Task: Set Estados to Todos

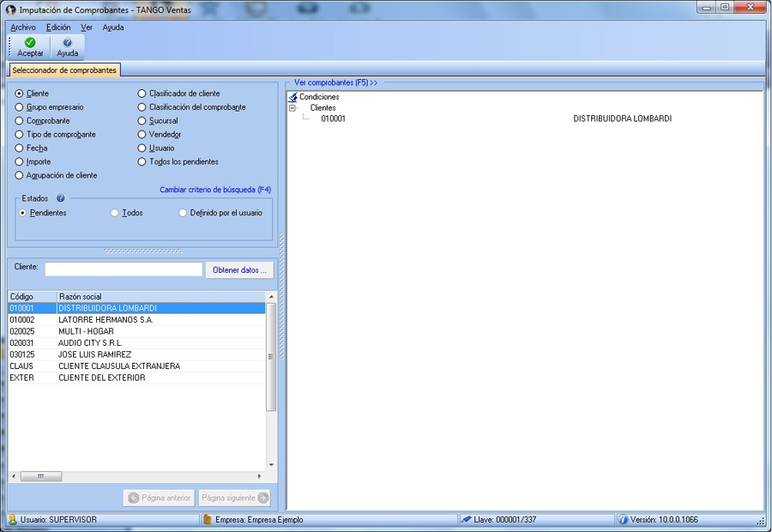Action: pyautogui.click(x=115, y=213)
